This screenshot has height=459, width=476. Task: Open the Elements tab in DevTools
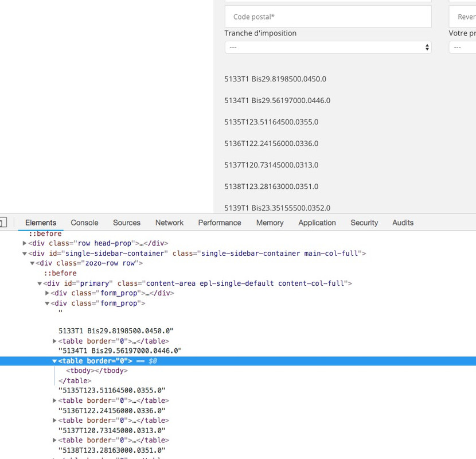(41, 223)
